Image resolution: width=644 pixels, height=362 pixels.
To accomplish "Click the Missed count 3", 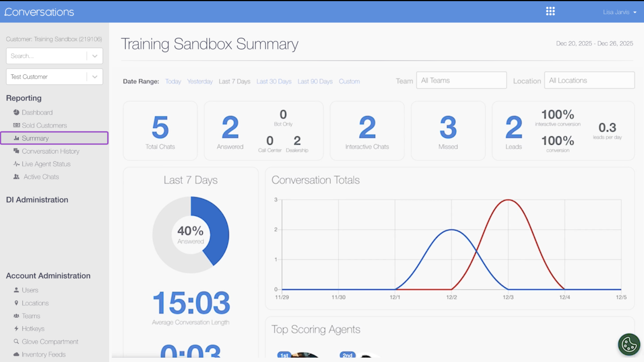I will tap(448, 127).
